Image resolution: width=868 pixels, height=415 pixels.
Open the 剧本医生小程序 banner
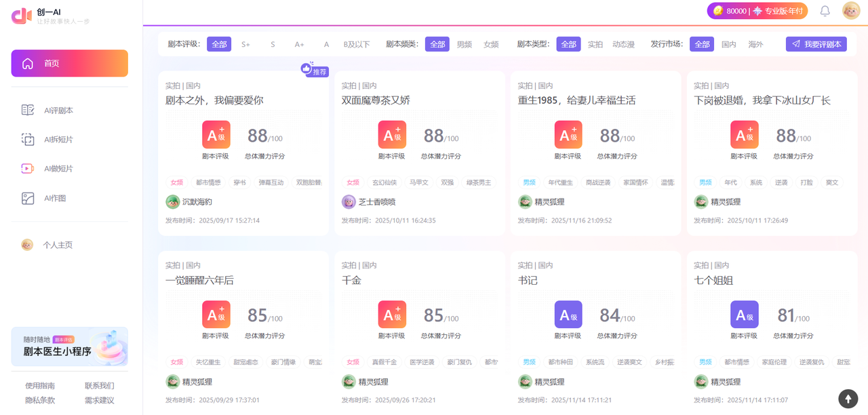click(69, 347)
